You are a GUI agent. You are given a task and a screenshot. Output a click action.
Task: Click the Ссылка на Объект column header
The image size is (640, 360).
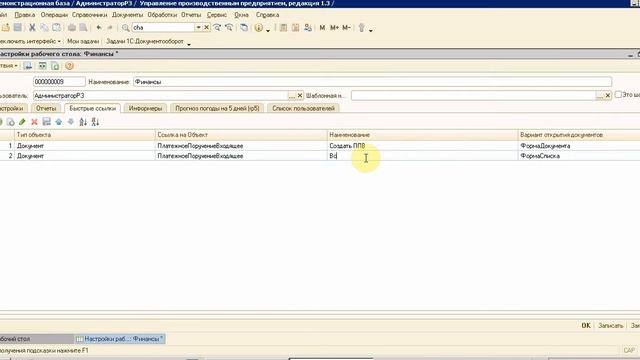(x=241, y=135)
